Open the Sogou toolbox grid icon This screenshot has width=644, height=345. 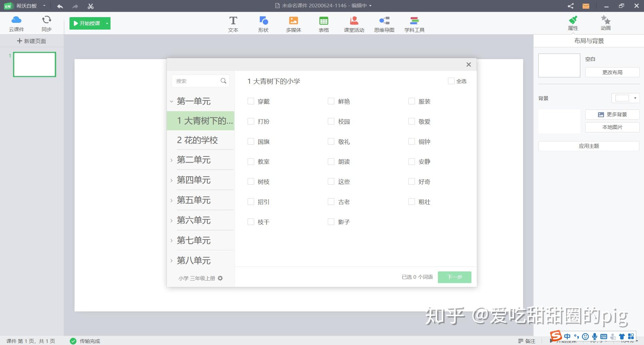coord(631,336)
